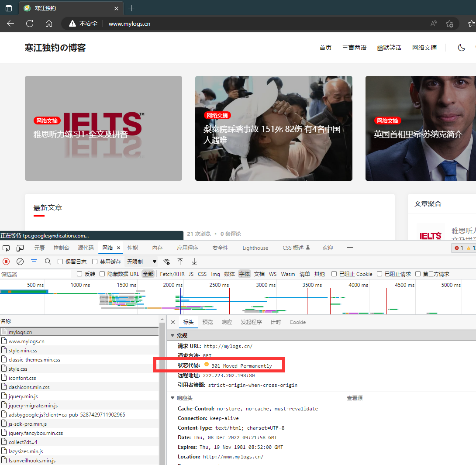476x465 pixels.
Task: Click 查看源 link in response headers
Action: (355, 398)
